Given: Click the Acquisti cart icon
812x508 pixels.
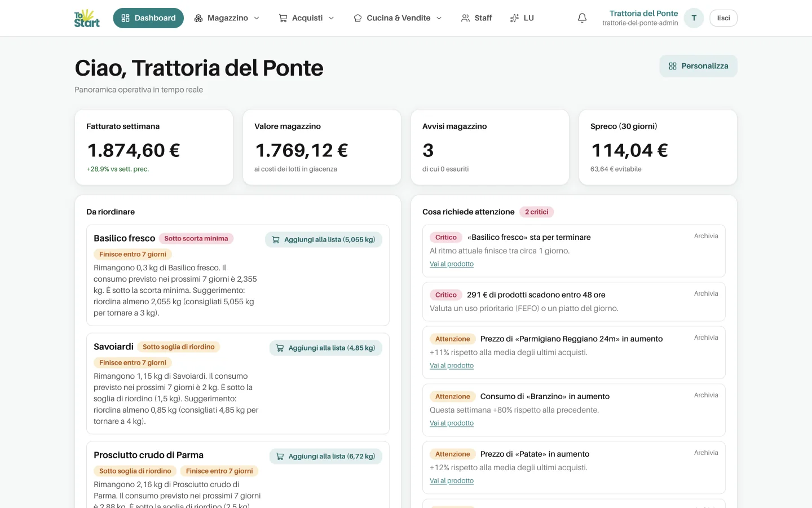Looking at the screenshot, I should tap(283, 18).
